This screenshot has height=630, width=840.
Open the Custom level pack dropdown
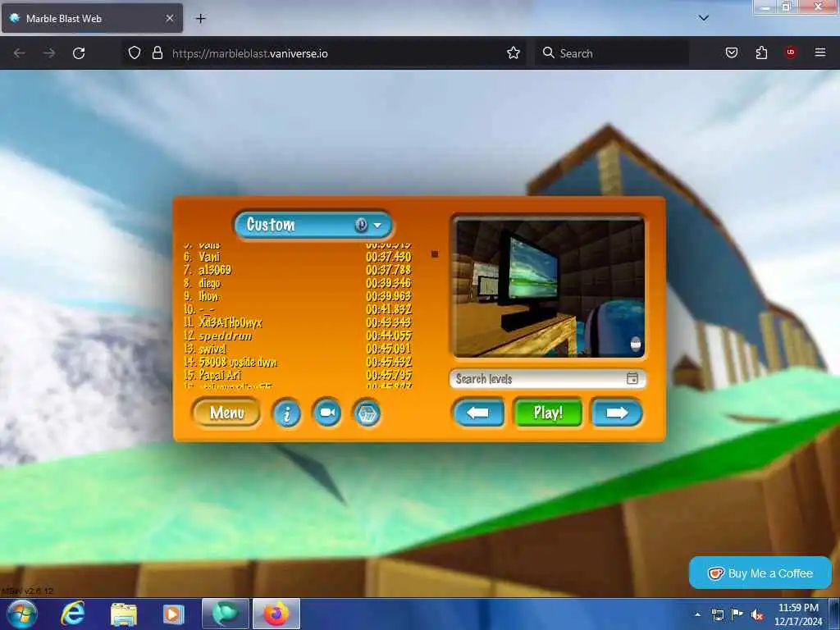click(x=313, y=225)
